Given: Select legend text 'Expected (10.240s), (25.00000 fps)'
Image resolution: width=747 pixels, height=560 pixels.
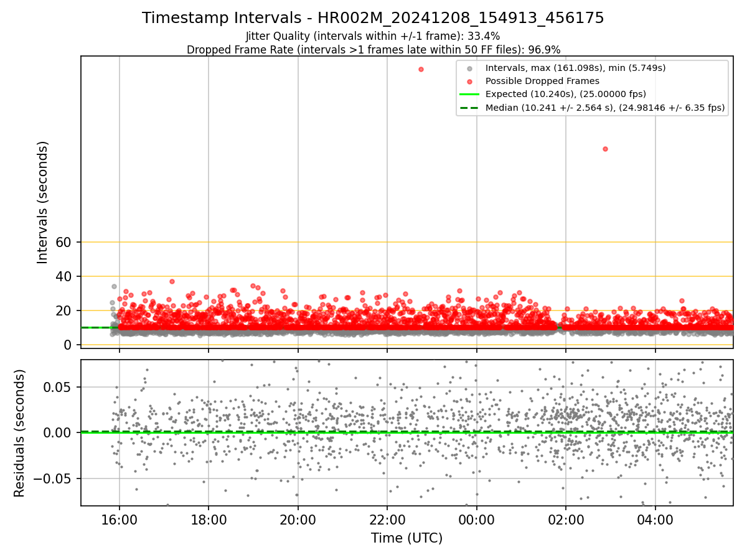Looking at the screenshot, I should [x=566, y=95].
